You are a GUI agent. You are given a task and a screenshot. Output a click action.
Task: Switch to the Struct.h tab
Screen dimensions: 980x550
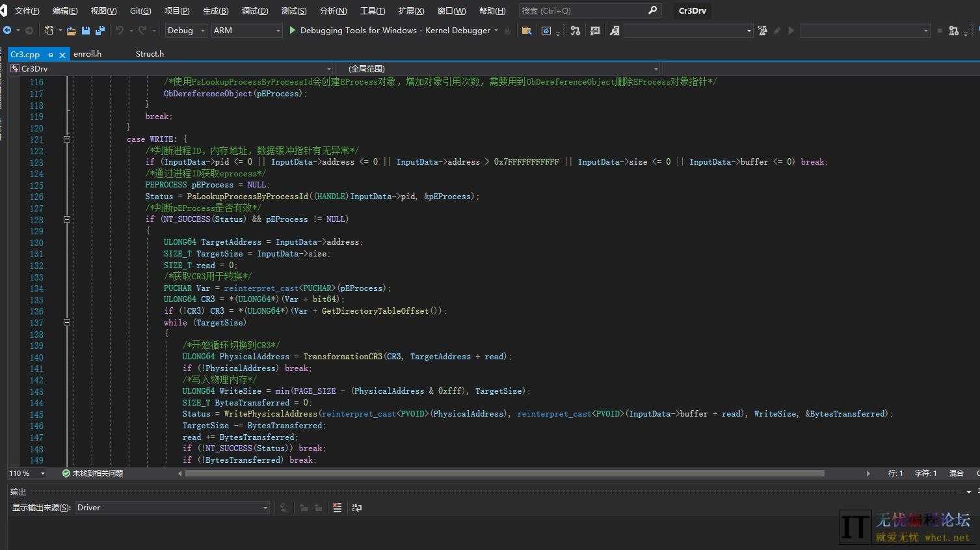pos(149,53)
